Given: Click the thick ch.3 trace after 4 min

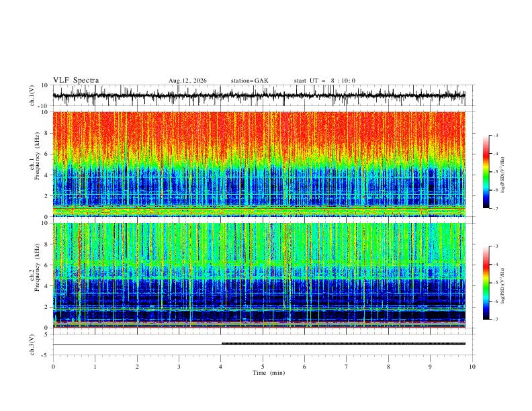Looking at the screenshot, I should [x=343, y=344].
